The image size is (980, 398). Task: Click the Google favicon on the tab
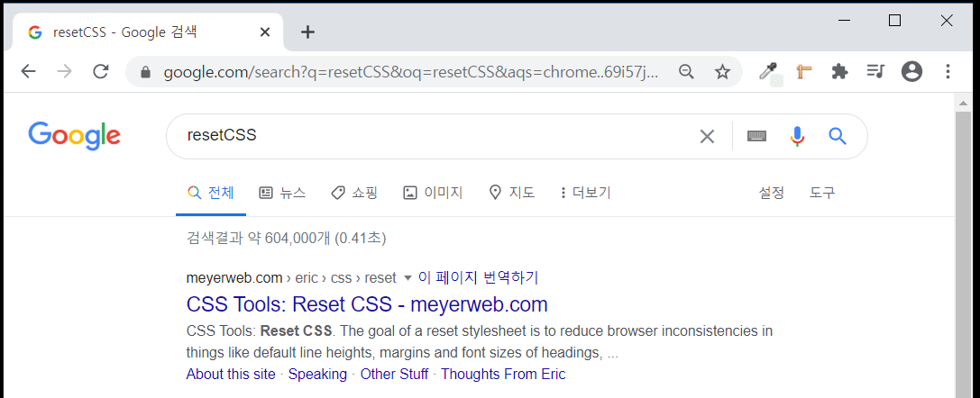(x=35, y=32)
